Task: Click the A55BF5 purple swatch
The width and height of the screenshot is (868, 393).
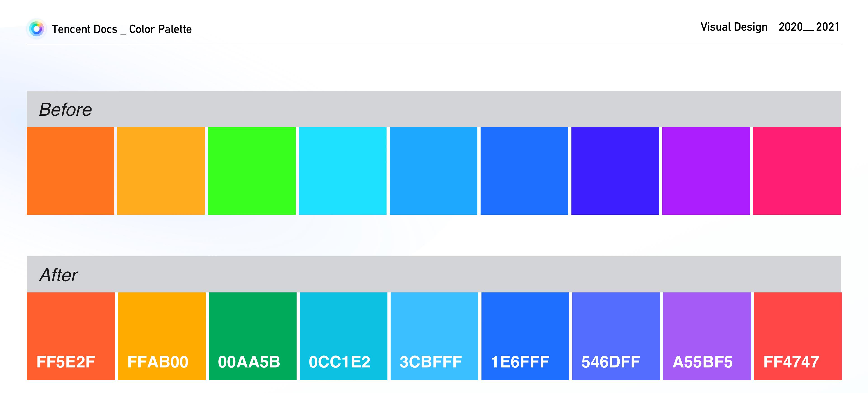Action: 707,336
